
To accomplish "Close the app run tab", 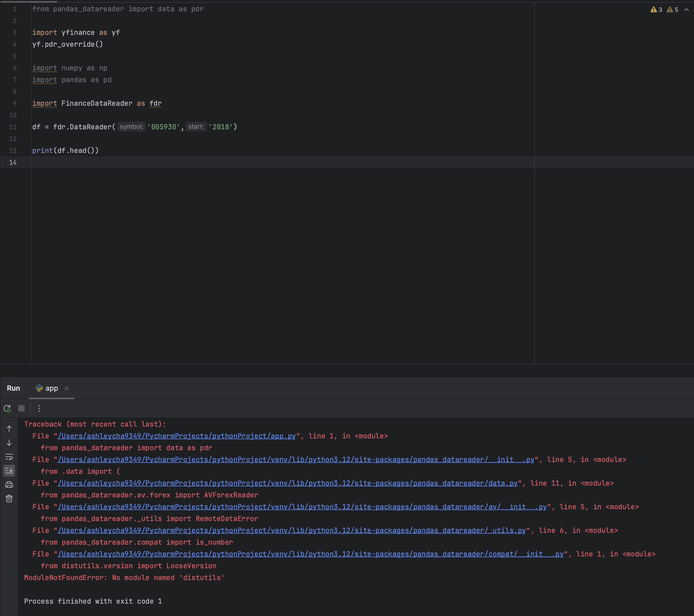I will pyautogui.click(x=67, y=388).
